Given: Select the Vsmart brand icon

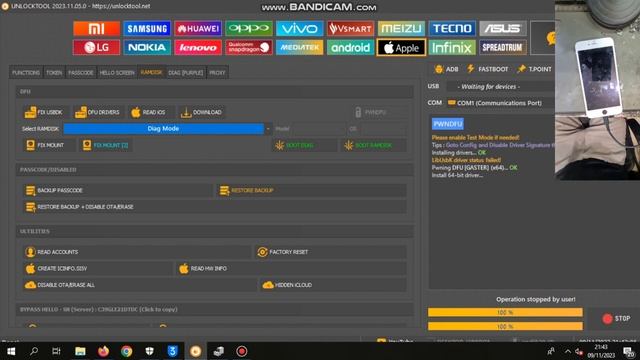Looking at the screenshot, I should [x=350, y=29].
